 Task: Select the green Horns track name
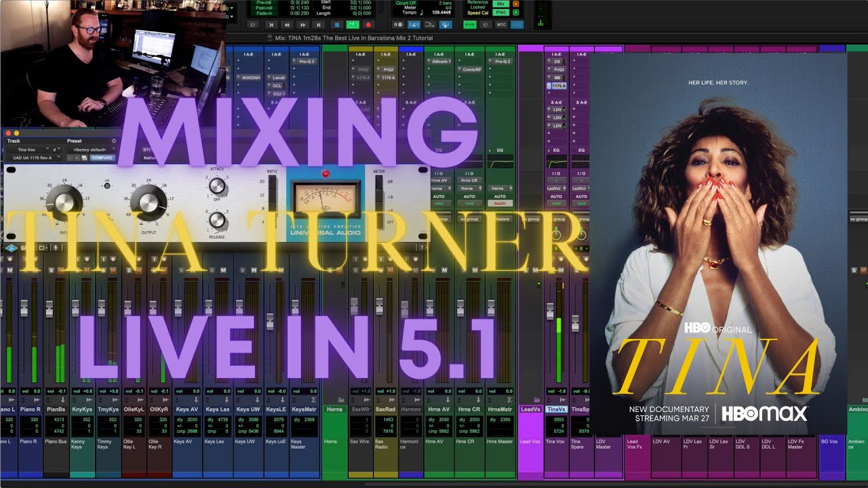click(x=334, y=409)
